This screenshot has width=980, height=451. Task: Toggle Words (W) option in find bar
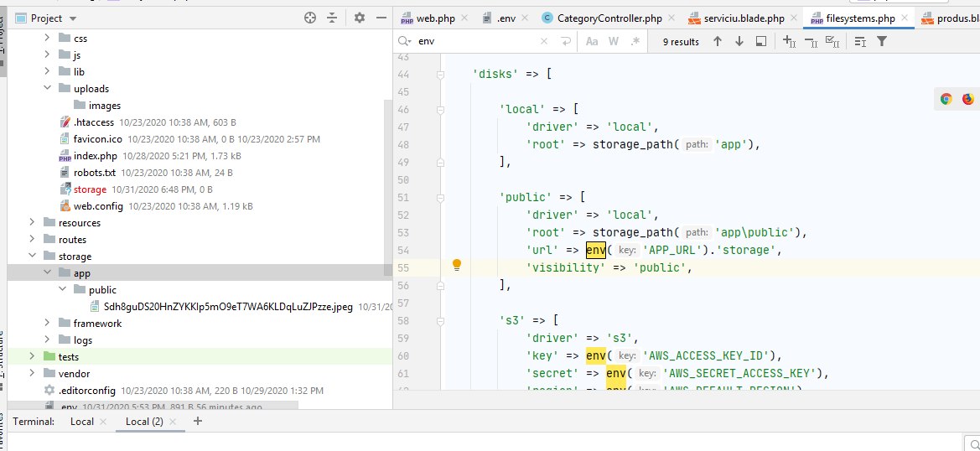pyautogui.click(x=614, y=41)
